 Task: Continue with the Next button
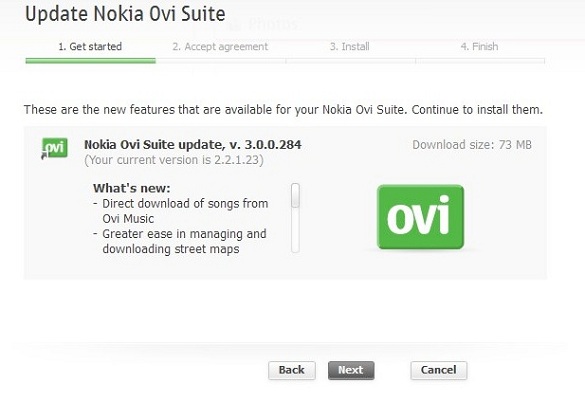pyautogui.click(x=351, y=370)
